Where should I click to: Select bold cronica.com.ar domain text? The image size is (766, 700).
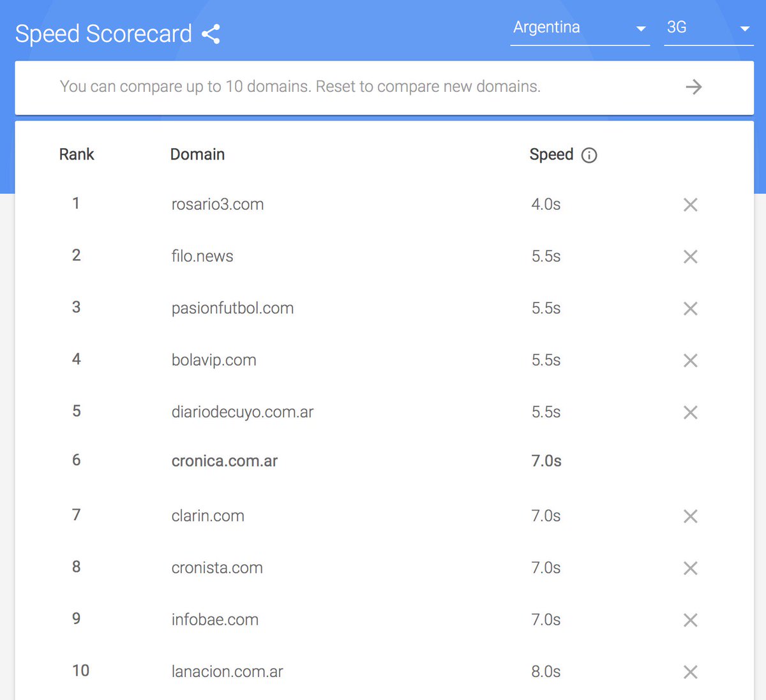(225, 461)
